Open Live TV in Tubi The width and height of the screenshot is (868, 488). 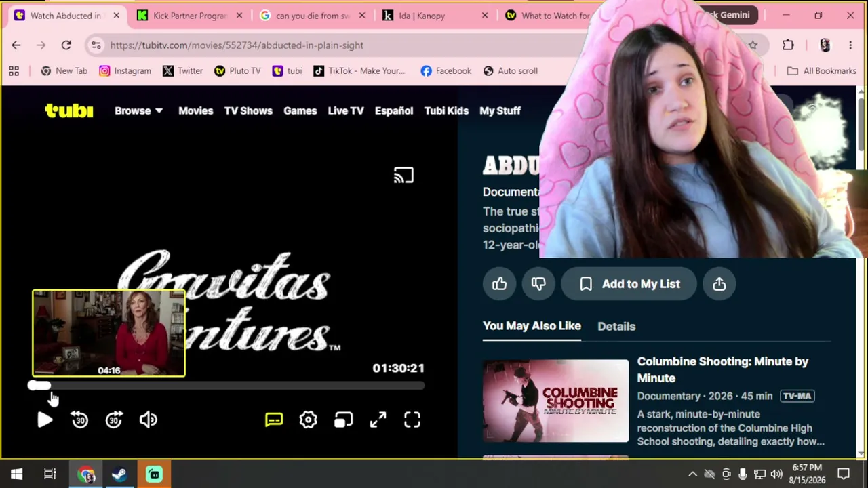tap(346, 110)
